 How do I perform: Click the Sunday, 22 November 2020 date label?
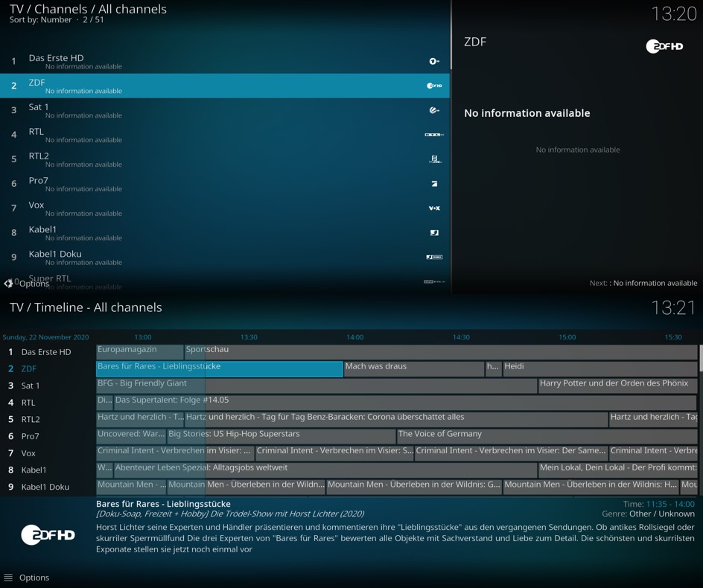coord(45,337)
